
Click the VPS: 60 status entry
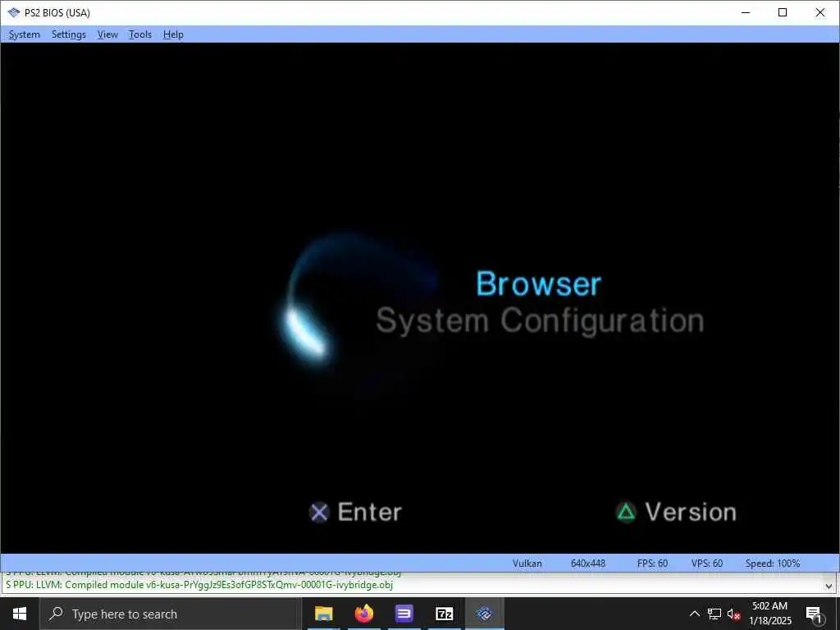click(x=707, y=563)
